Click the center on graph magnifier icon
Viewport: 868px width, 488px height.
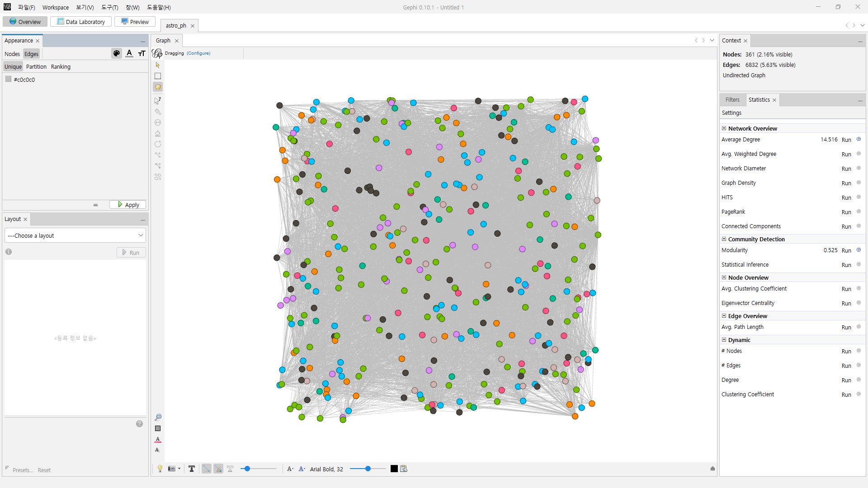158,417
